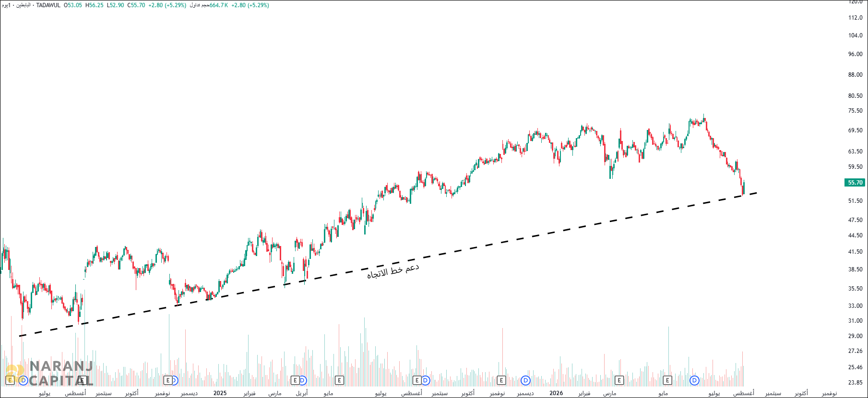The height and width of the screenshot is (398, 868).
Task: Click the dashed black trendline on the chart
Action: click(389, 264)
